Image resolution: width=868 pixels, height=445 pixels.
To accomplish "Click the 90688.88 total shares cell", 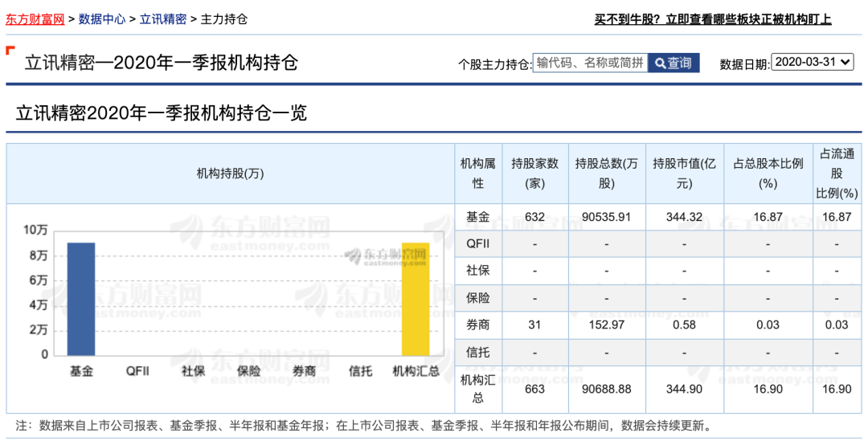I will (x=606, y=389).
